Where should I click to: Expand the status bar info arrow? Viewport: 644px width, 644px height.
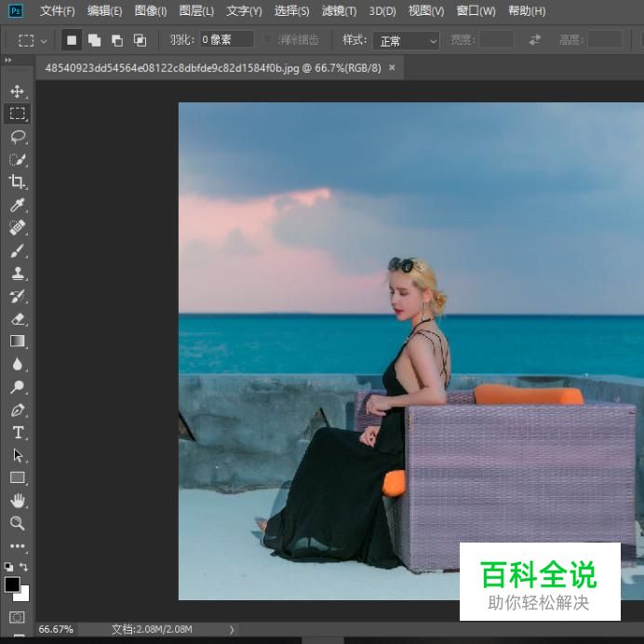pyautogui.click(x=232, y=630)
